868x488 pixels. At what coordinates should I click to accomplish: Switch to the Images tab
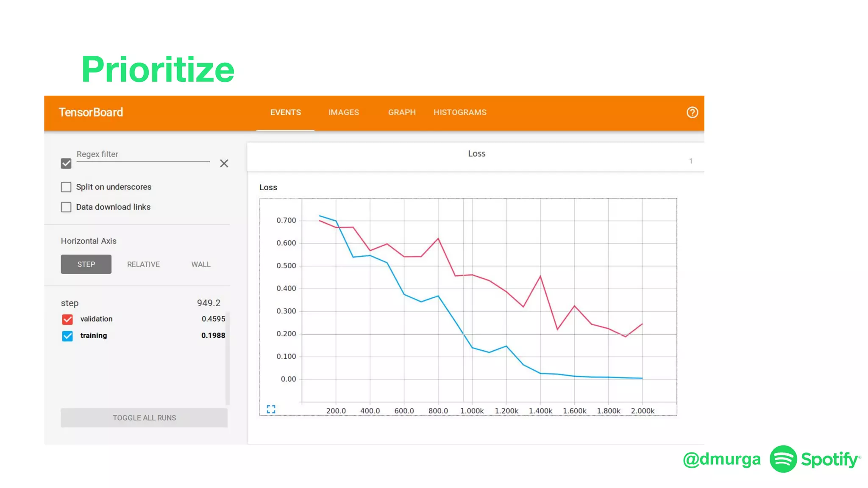[343, 113]
